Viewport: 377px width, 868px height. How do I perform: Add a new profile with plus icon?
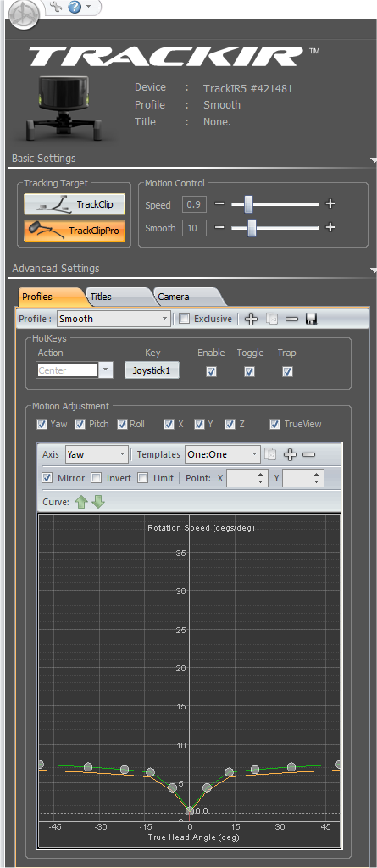[252, 319]
